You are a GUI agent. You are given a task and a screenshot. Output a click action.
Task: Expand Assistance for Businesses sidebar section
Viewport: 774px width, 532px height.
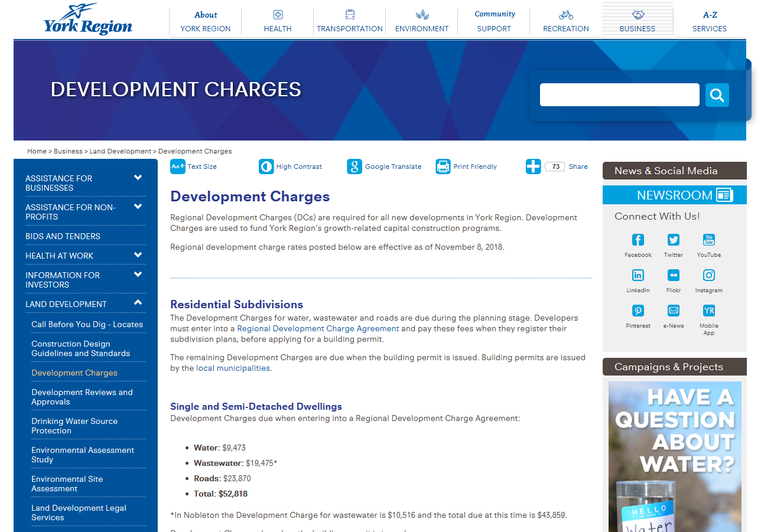(138, 178)
